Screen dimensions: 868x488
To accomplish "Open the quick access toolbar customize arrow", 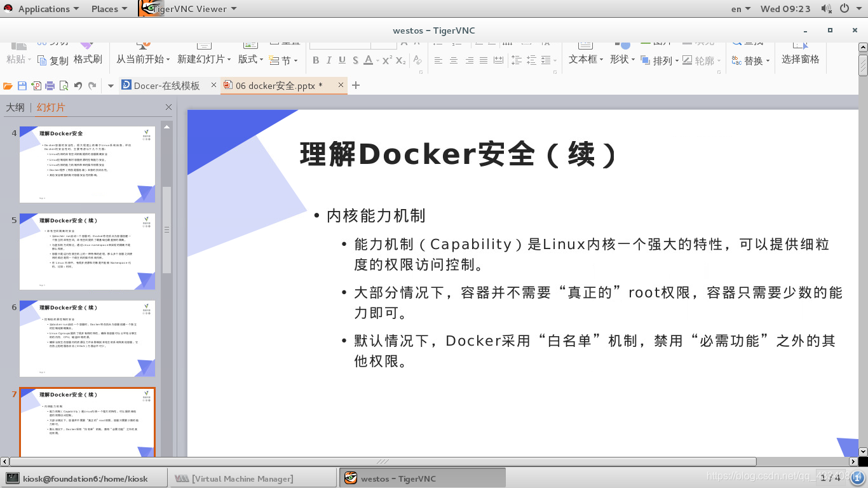I will point(110,85).
